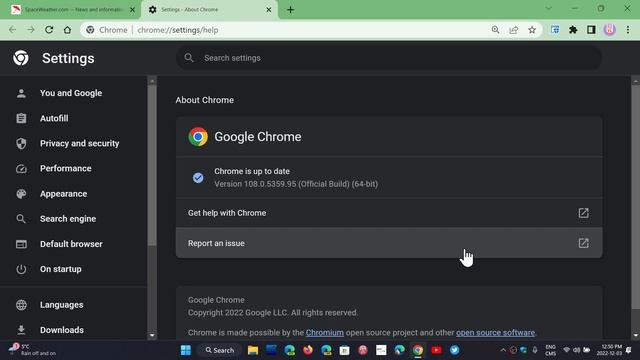Click the share page icon

tap(513, 30)
